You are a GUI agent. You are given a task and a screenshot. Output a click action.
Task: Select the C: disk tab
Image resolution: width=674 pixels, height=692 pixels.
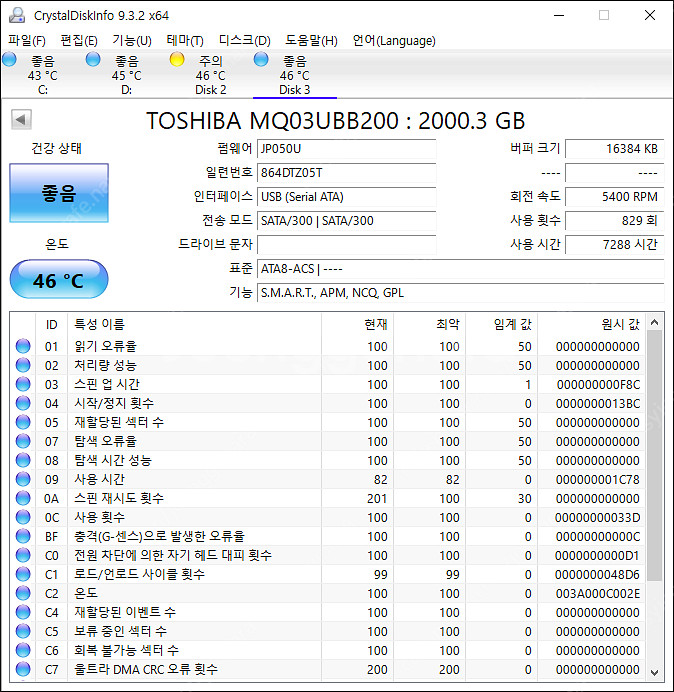42,75
